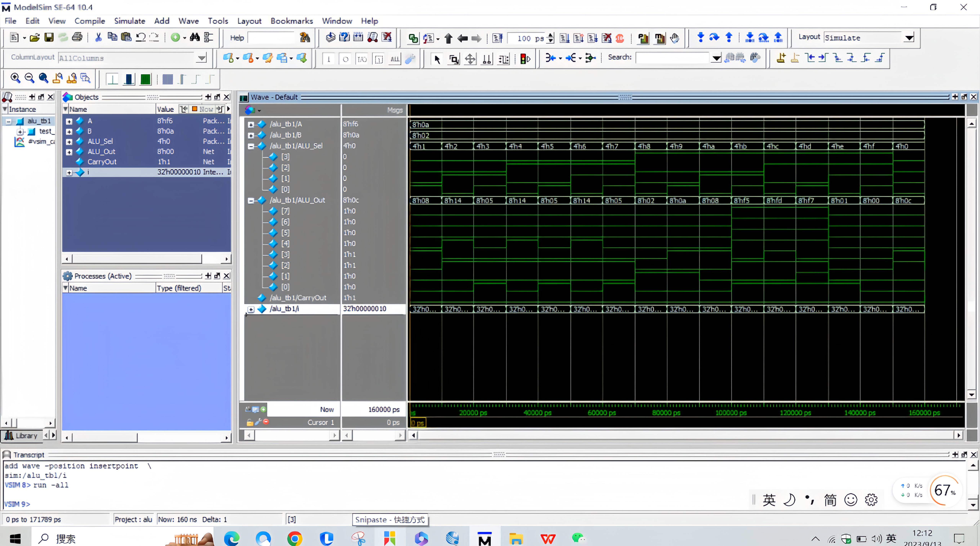The width and height of the screenshot is (980, 546).
Task: Click the Open folder icon
Action: [35, 37]
